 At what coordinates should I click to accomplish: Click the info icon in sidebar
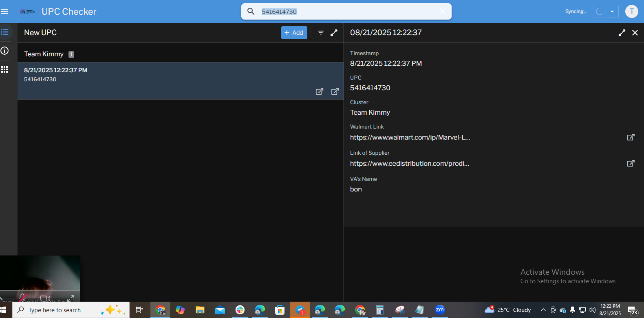tap(5, 51)
